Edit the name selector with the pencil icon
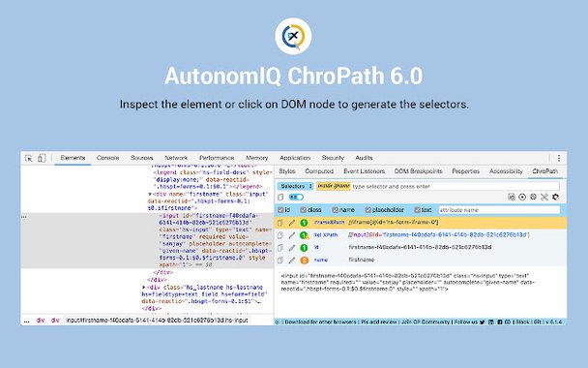The height and width of the screenshot is (368, 588). pyautogui.click(x=292, y=261)
